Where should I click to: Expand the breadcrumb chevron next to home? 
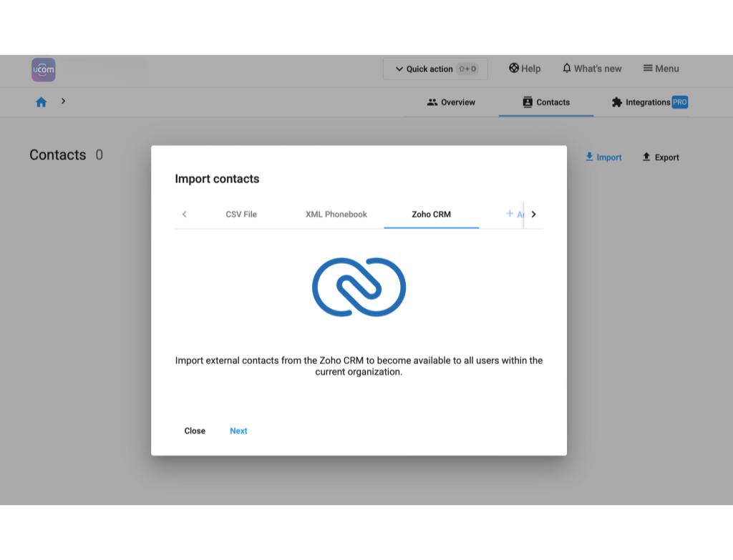click(63, 102)
